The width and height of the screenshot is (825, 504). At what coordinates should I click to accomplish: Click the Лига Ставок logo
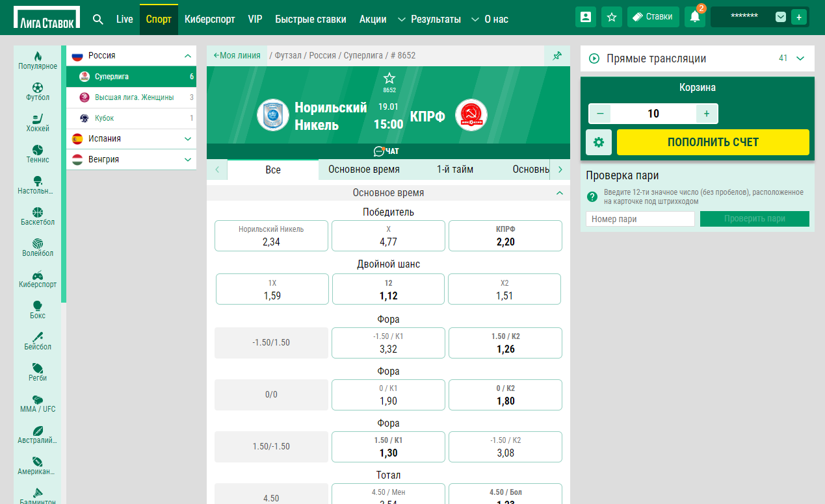(47, 18)
